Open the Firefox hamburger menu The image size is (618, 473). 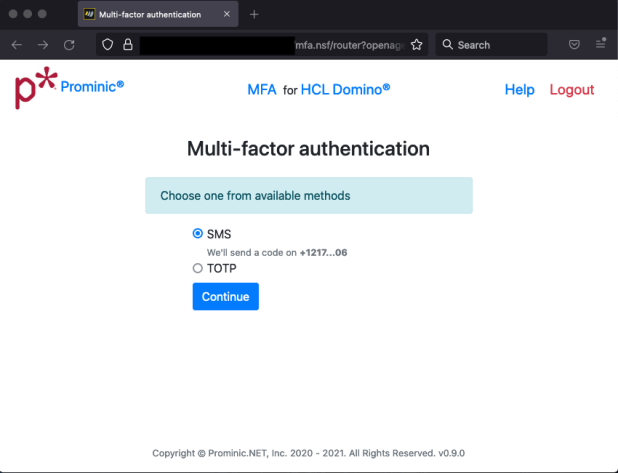click(x=600, y=44)
